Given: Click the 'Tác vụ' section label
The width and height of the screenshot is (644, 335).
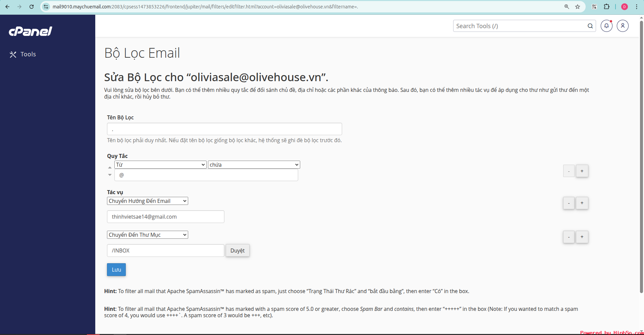Looking at the screenshot, I should pos(115,192).
